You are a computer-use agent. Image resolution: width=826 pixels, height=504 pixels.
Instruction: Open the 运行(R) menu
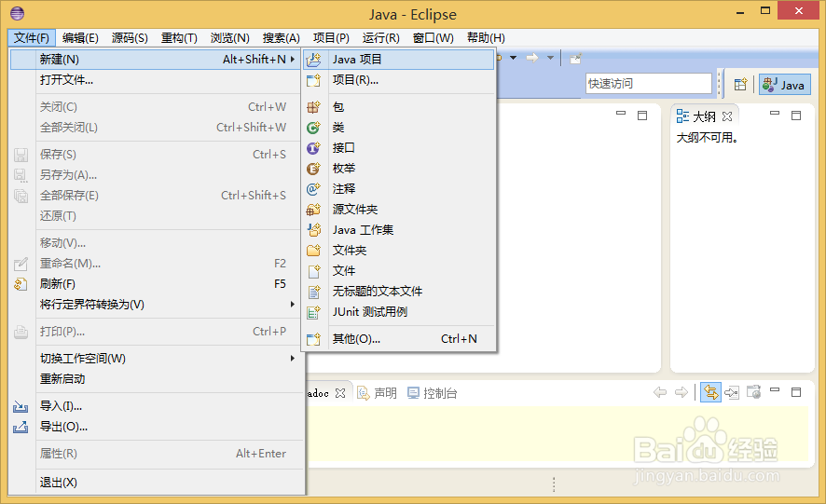[381, 38]
